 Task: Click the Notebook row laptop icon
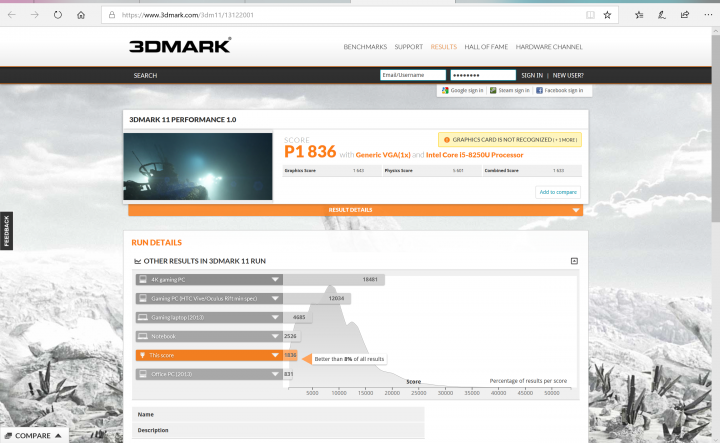click(143, 336)
